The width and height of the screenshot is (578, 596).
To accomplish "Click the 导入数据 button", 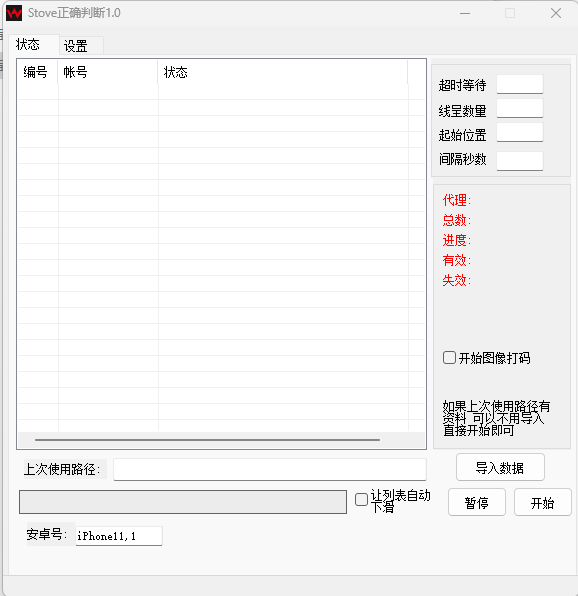I will coord(500,467).
